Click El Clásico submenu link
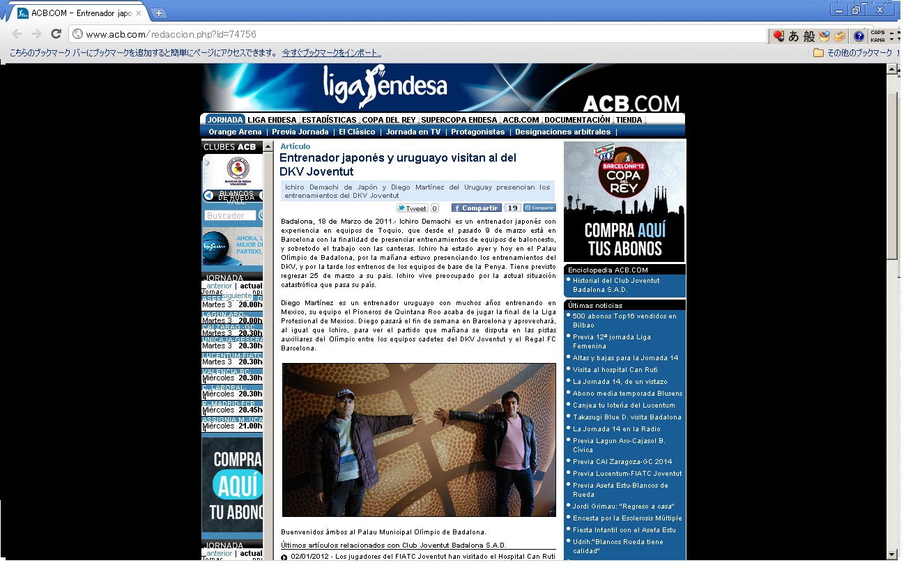 [x=357, y=132]
